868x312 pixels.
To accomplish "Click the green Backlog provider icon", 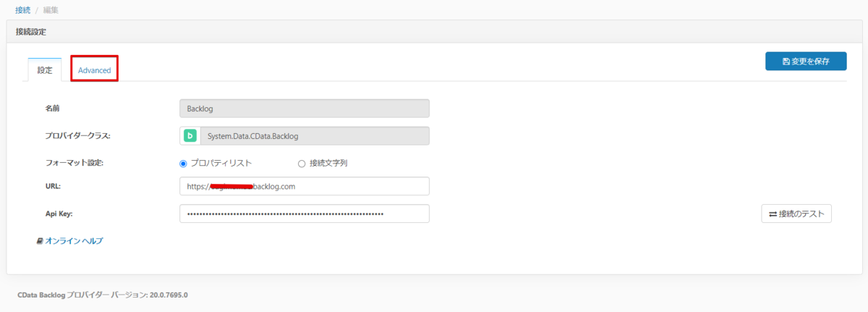I will point(190,135).
